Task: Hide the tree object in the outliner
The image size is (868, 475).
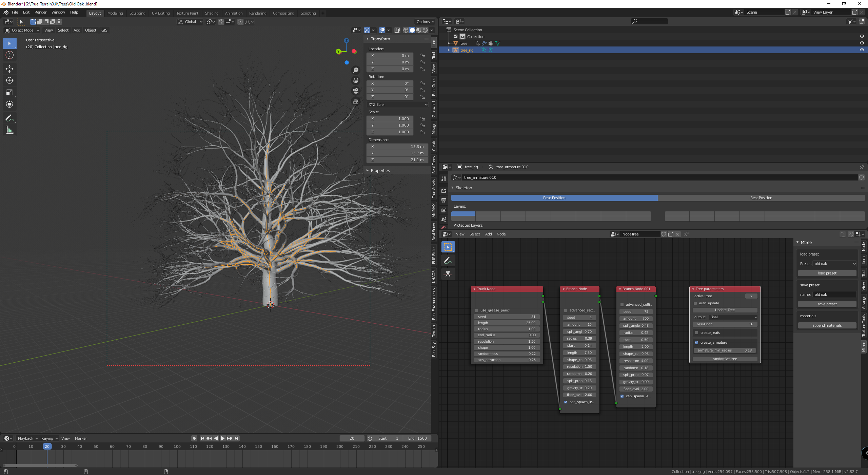Action: pos(862,43)
